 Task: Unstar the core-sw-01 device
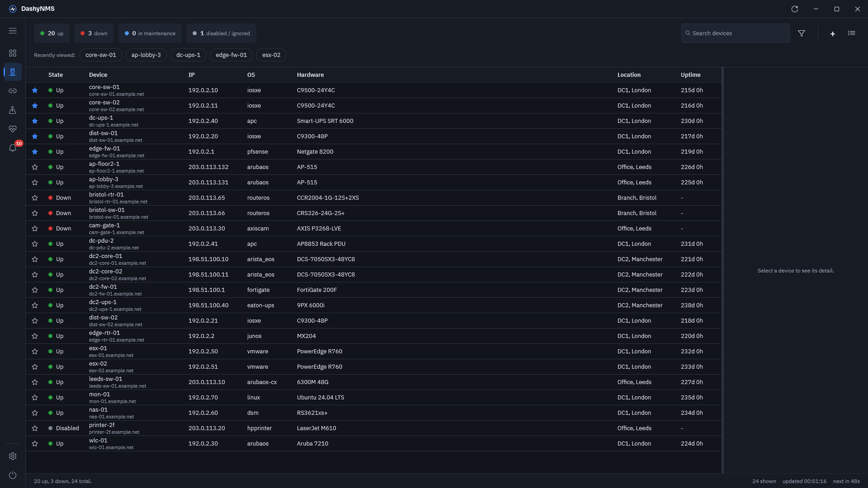click(35, 90)
